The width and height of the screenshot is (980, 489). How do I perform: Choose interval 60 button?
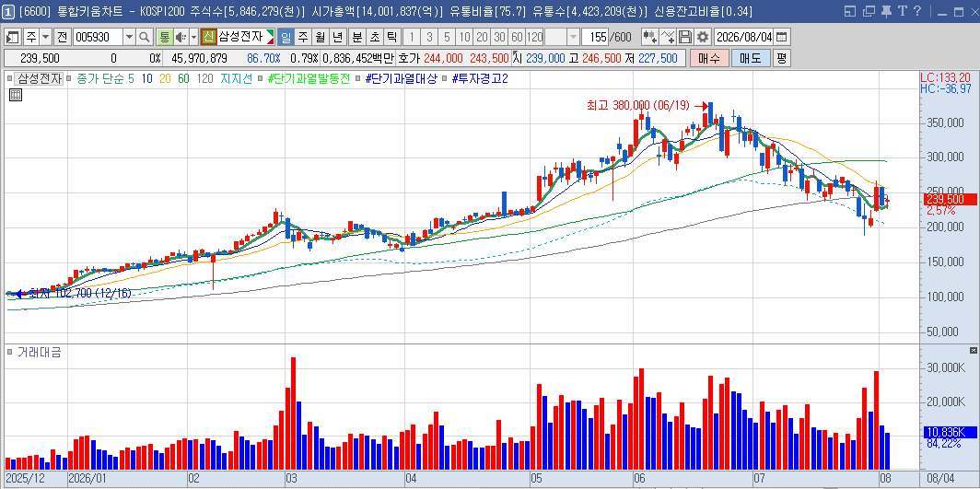(x=517, y=37)
